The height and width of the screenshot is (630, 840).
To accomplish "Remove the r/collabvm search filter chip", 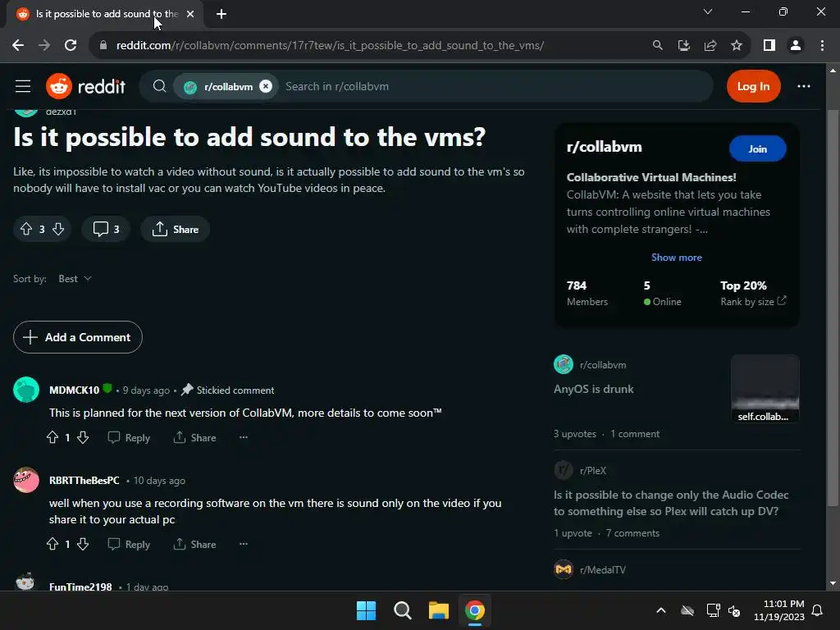I will coord(266,86).
